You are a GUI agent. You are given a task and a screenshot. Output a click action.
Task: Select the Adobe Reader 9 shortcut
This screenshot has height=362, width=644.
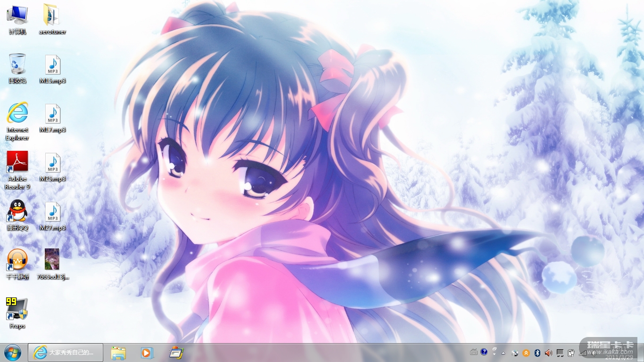pyautogui.click(x=17, y=170)
